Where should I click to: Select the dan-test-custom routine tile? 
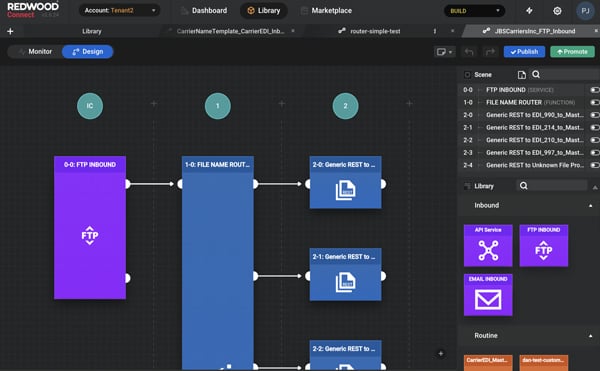coord(543,363)
